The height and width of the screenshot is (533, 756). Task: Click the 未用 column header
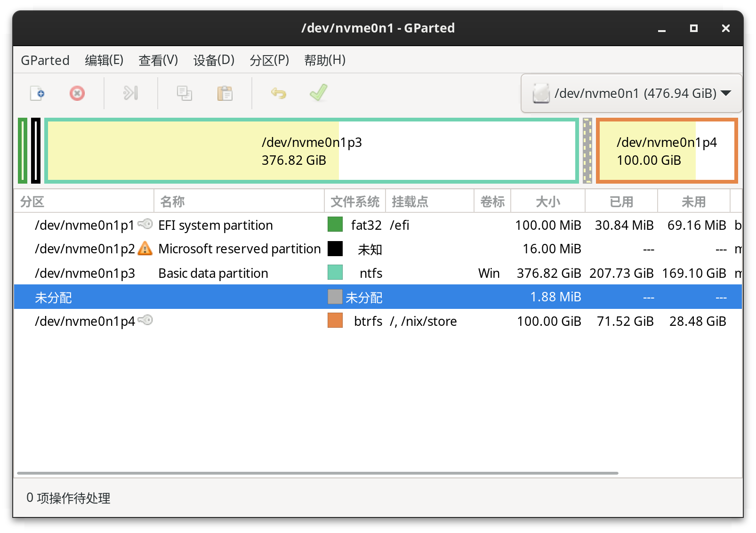point(694,202)
